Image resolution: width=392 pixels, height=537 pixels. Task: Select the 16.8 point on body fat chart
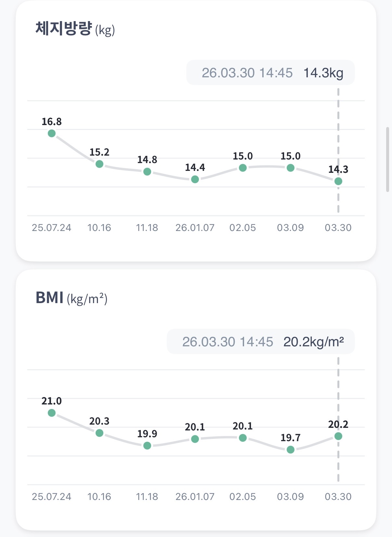52,133
